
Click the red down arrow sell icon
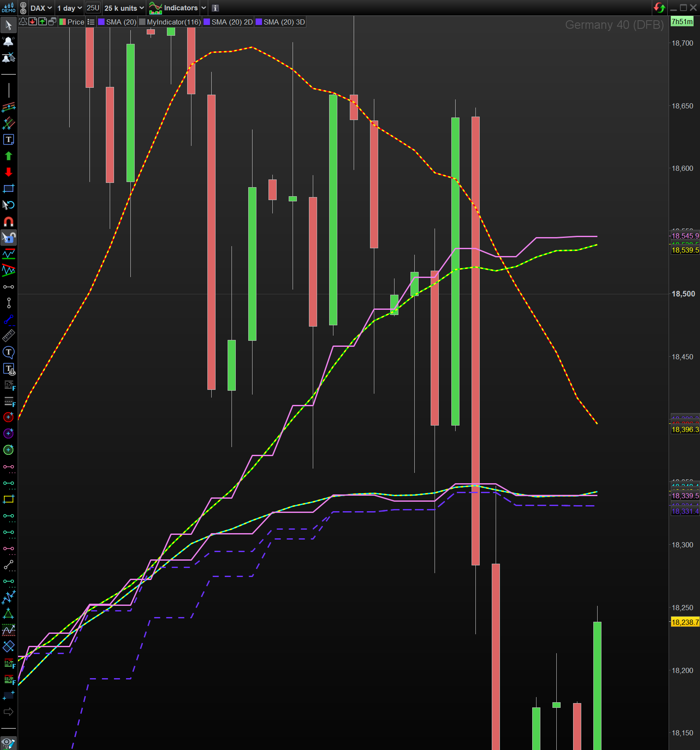coord(33,22)
